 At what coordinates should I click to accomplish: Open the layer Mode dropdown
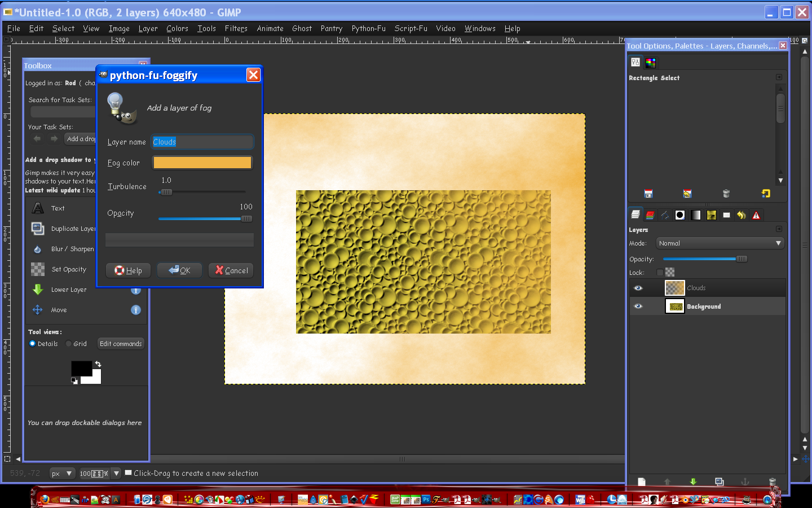720,243
